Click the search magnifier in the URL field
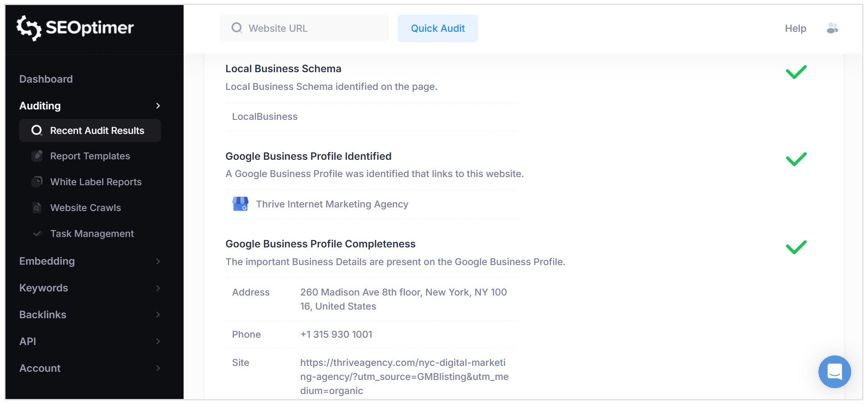The image size is (868, 404). click(236, 28)
